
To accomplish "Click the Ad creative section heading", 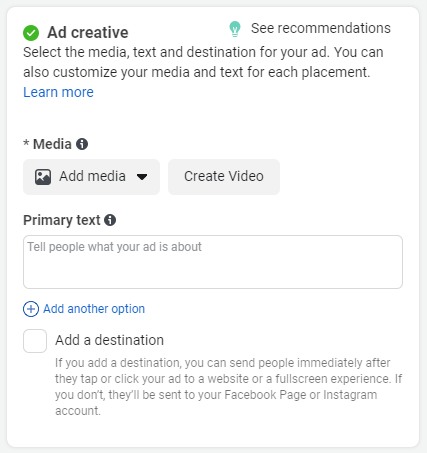I will click(88, 33).
